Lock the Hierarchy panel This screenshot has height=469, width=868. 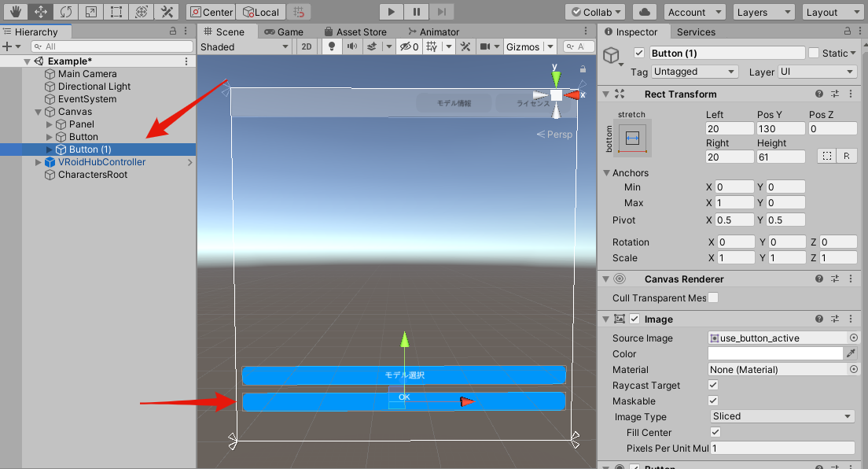(173, 31)
